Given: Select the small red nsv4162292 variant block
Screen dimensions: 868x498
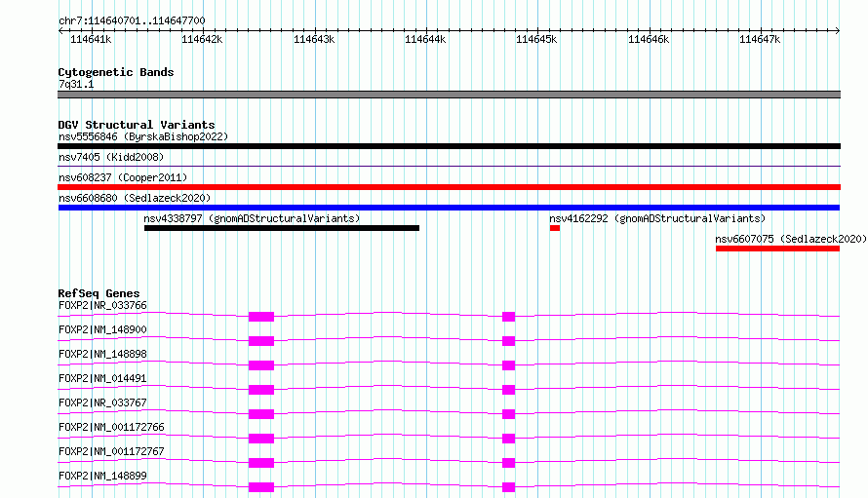Looking at the screenshot, I should [x=555, y=228].
